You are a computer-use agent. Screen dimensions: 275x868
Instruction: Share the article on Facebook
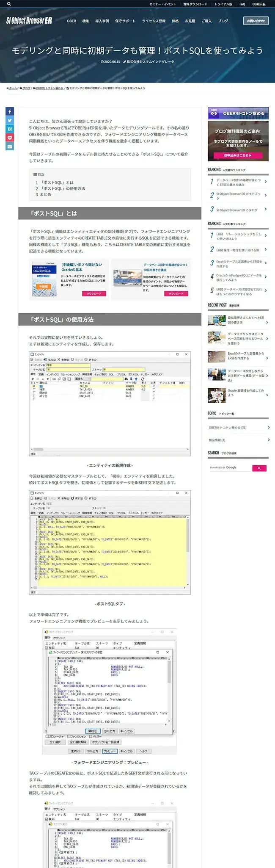tap(10, 111)
